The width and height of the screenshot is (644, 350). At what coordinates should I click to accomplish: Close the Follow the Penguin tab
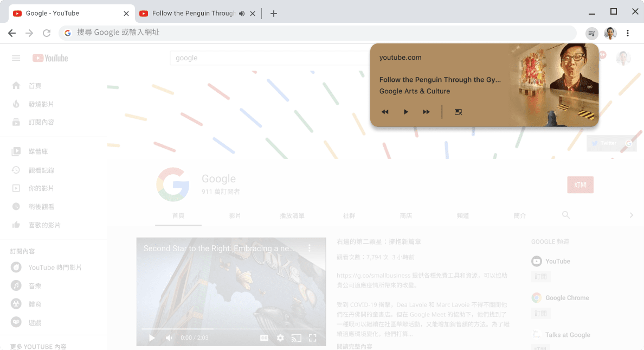253,14
